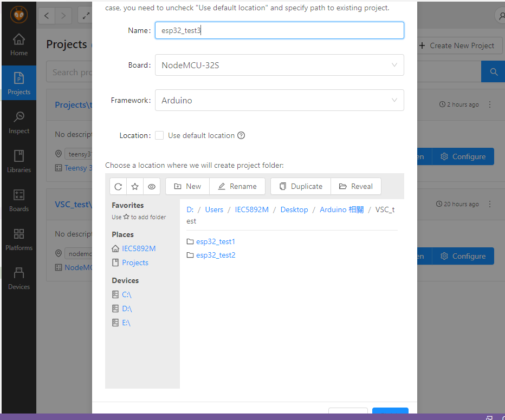Click the Rename button

[237, 187]
